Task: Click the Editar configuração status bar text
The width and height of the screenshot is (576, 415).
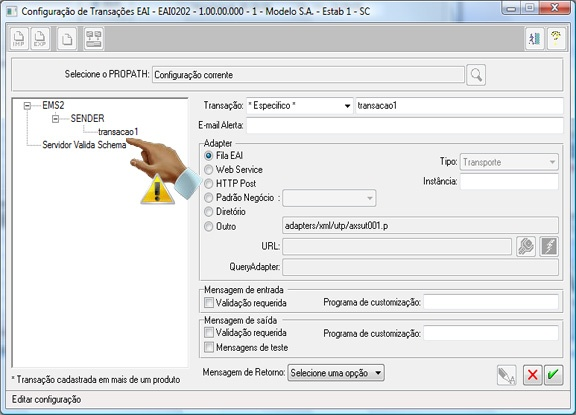Action: tap(46, 400)
